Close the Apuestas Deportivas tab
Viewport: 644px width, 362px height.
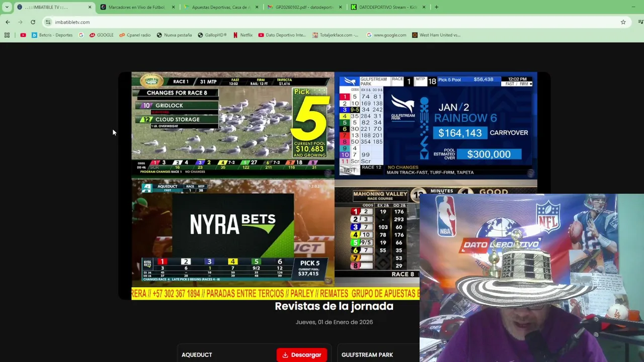point(257,7)
